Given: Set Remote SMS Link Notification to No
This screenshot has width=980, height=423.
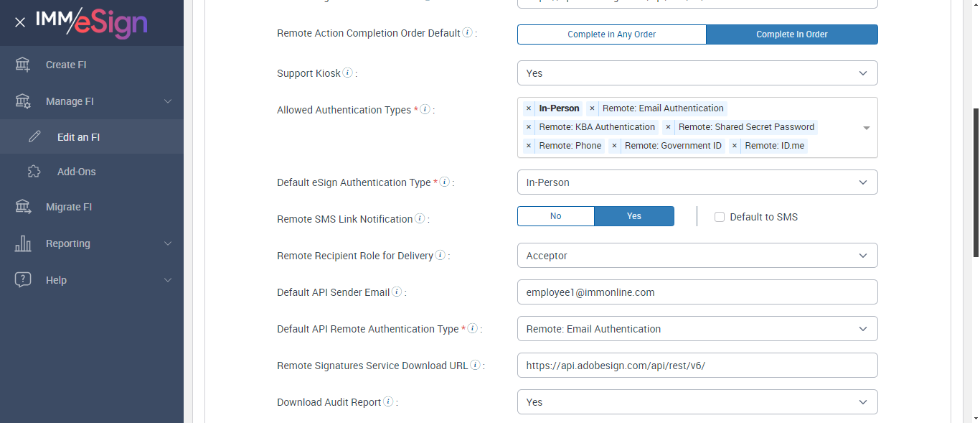Looking at the screenshot, I should [x=556, y=216].
